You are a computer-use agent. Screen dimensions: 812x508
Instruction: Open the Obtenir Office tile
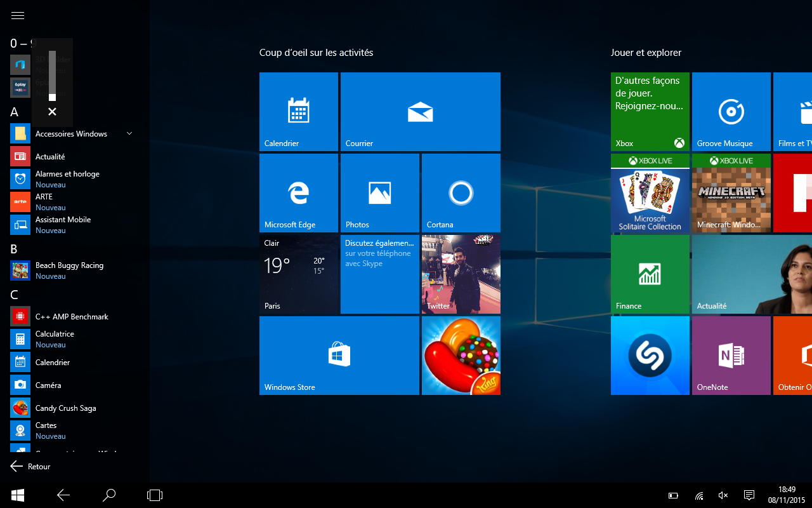(792, 356)
